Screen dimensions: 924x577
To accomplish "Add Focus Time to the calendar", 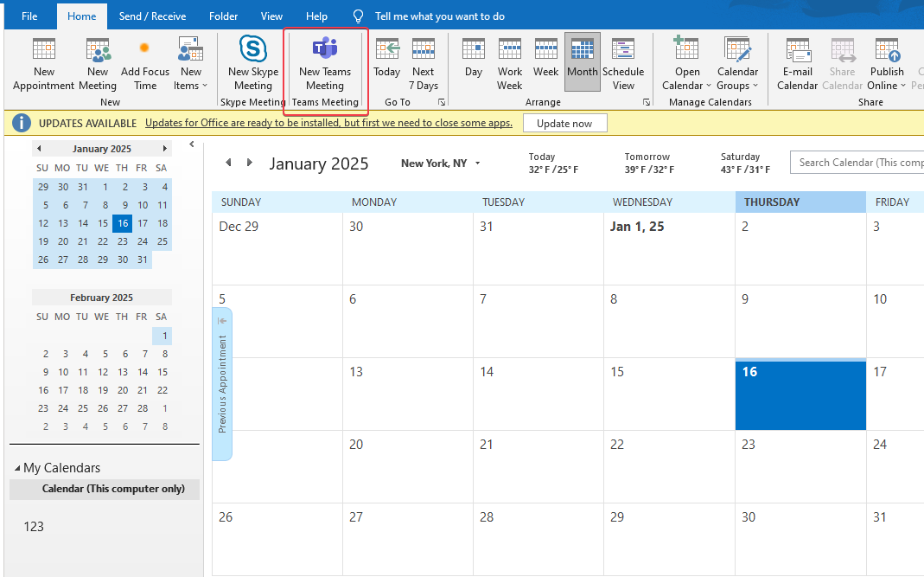I will [x=144, y=61].
